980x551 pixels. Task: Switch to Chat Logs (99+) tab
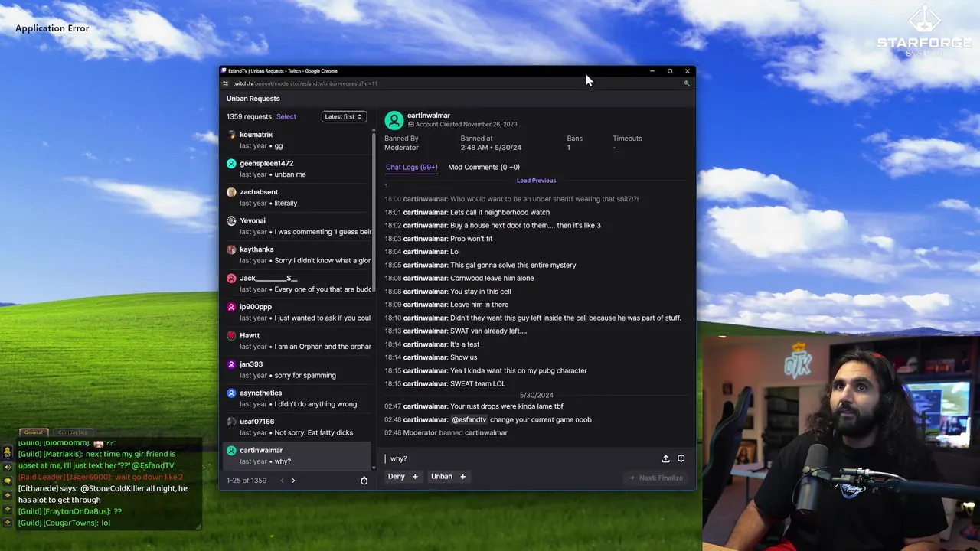point(412,167)
